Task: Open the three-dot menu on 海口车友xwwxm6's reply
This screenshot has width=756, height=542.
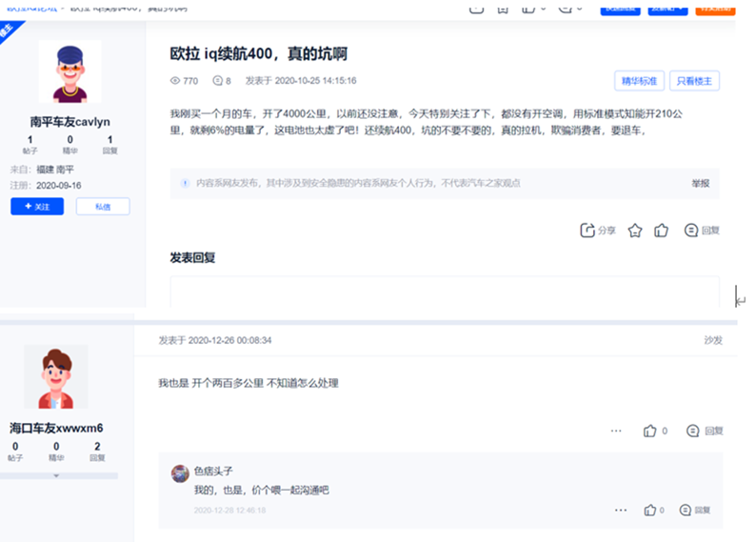Action: click(x=616, y=431)
